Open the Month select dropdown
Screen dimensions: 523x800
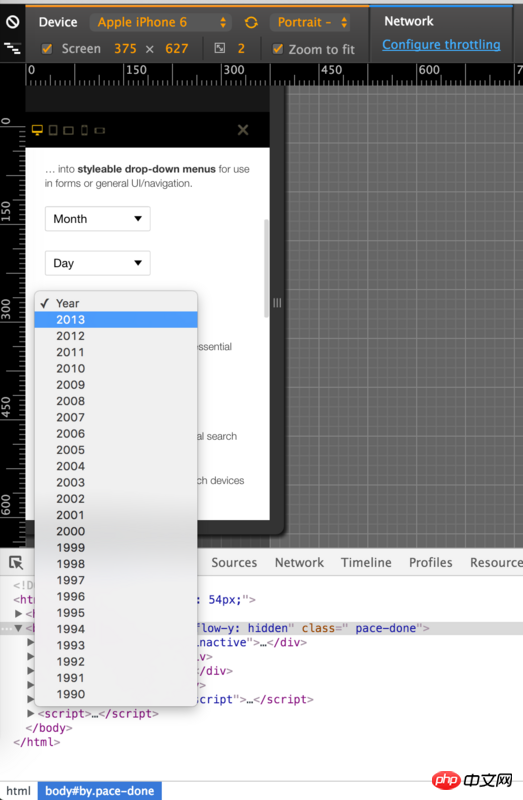[97, 219]
